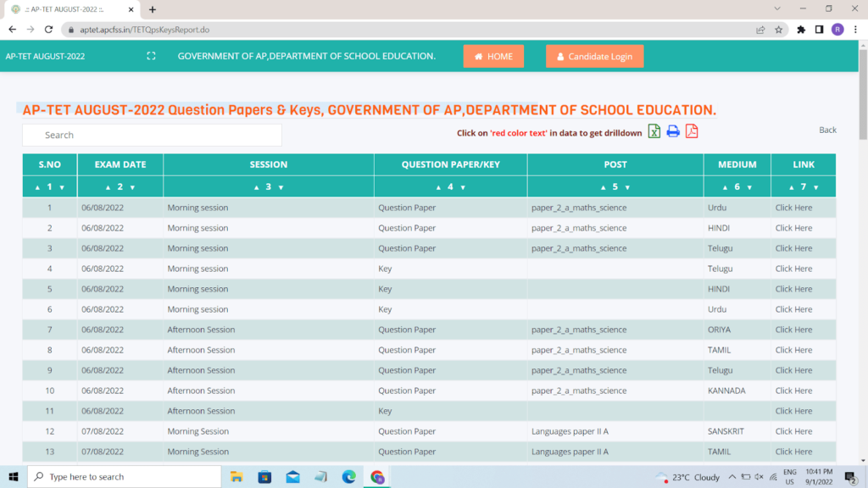The image size is (868, 488).
Task: Open Microsoft Edge from taskbar
Action: click(348, 477)
